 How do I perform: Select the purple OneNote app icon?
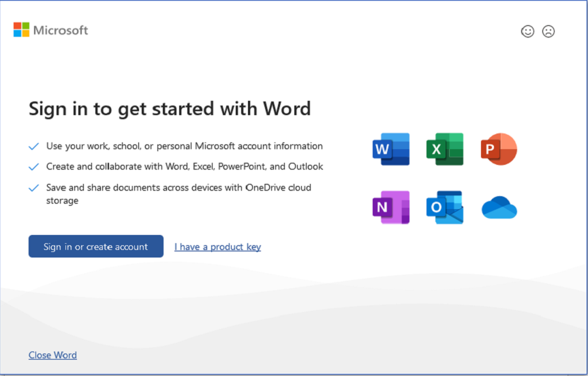[x=390, y=207]
